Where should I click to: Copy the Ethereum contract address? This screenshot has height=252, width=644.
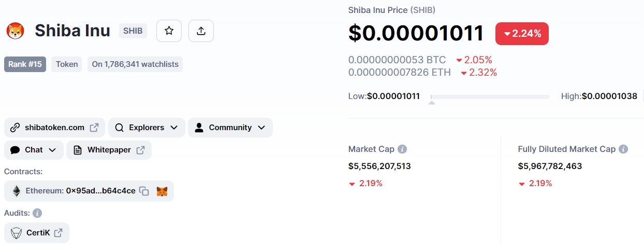144,191
